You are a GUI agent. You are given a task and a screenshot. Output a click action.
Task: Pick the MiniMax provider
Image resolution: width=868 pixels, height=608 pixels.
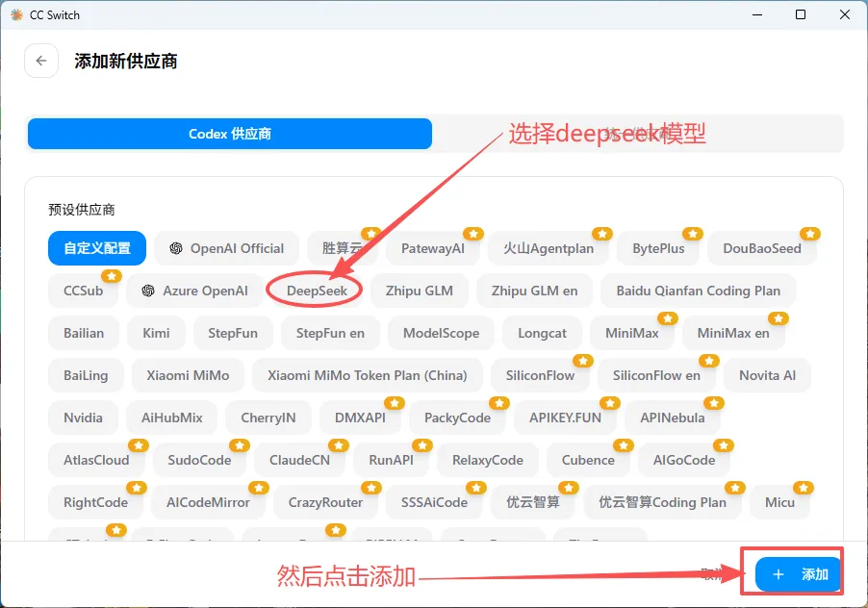point(631,333)
